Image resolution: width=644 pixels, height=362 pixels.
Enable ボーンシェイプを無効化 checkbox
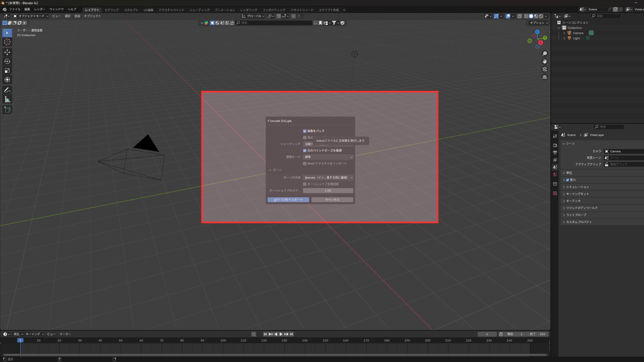pos(305,184)
